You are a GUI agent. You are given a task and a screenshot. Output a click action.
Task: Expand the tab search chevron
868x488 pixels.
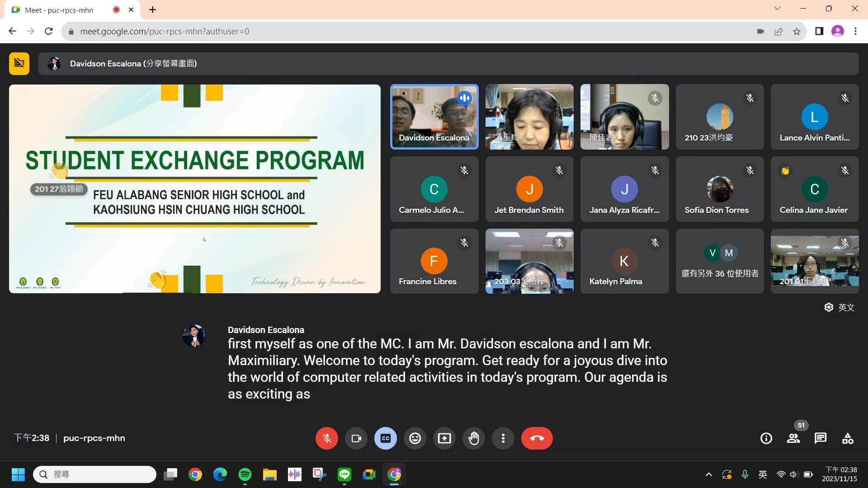(x=777, y=9)
